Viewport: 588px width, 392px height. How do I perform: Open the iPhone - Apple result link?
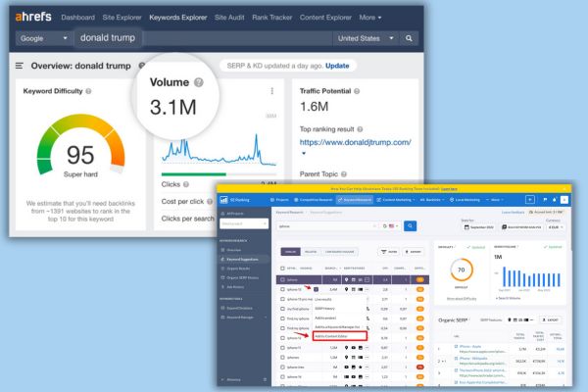point(470,347)
